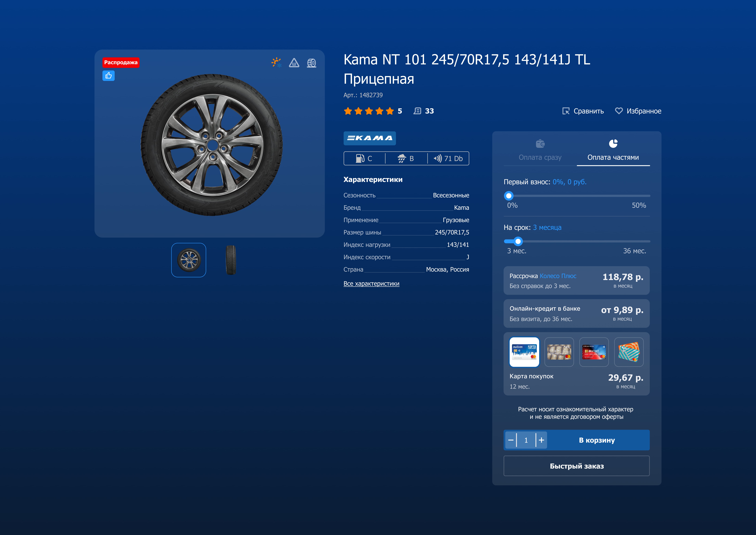The width and height of the screenshot is (756, 535).
Task: Decrease quantity with the minus button
Action: (511, 440)
